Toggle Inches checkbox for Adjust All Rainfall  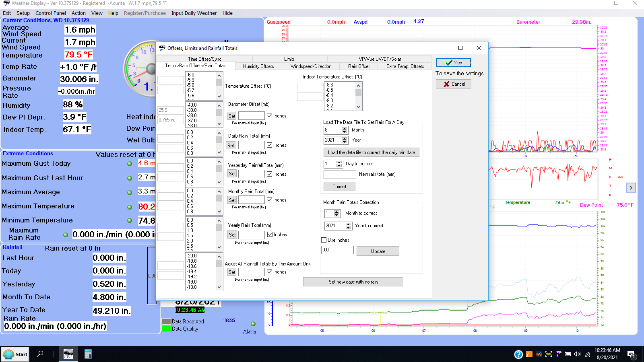(269, 272)
